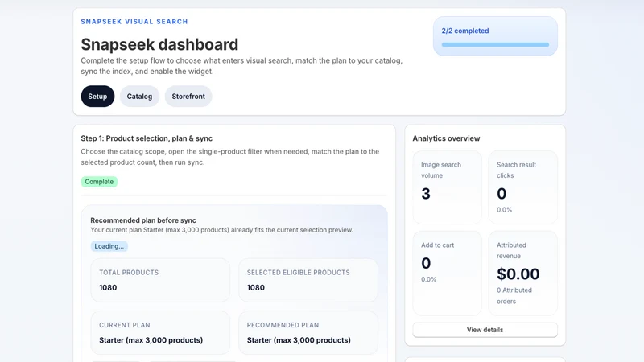Click 'Recommended plan before sync' title
The image size is (644, 362).
143,220
